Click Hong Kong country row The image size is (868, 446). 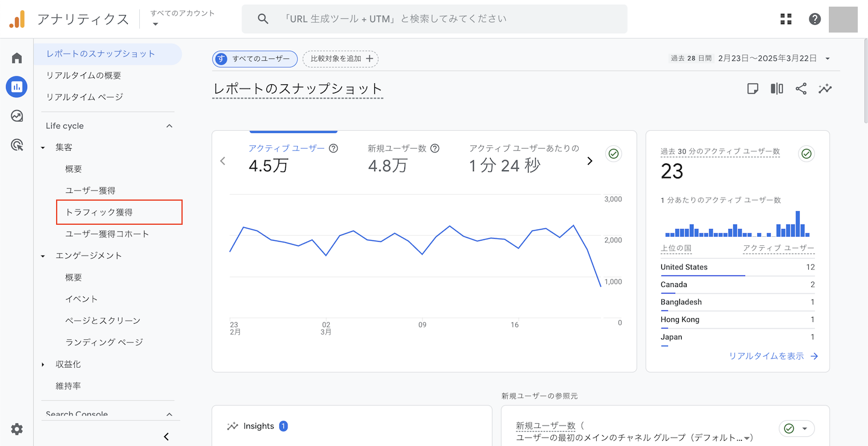pyautogui.click(x=738, y=319)
